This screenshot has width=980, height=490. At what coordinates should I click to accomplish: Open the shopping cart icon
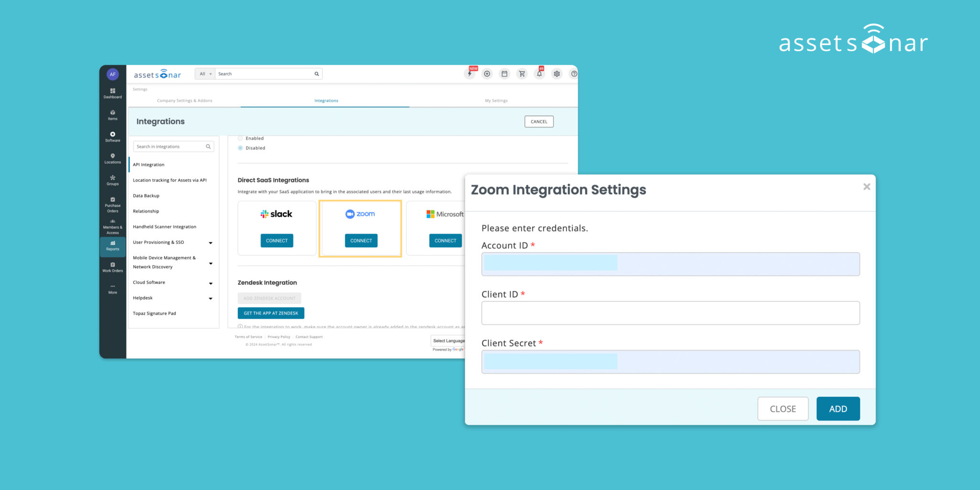click(522, 74)
